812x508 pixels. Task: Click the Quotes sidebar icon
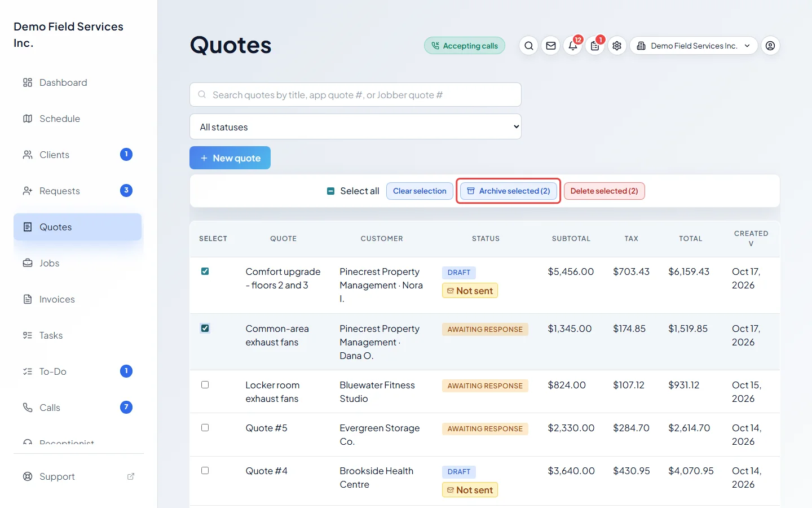28,227
